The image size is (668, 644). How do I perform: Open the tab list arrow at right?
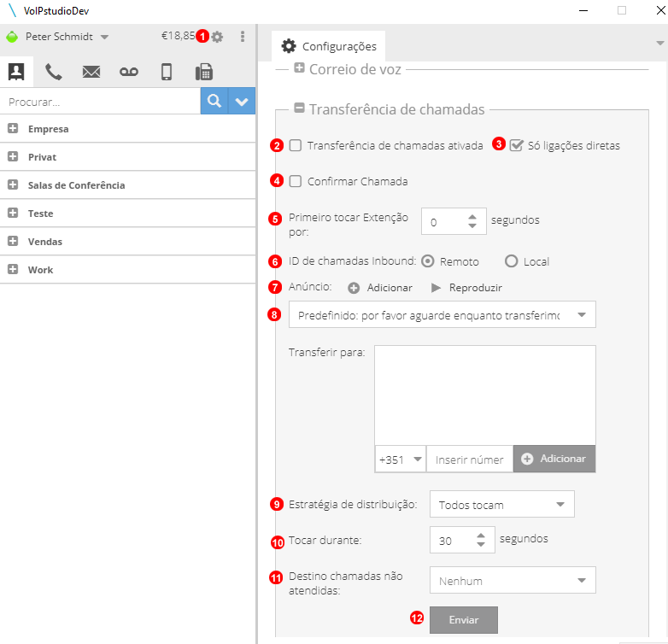pyautogui.click(x=660, y=43)
